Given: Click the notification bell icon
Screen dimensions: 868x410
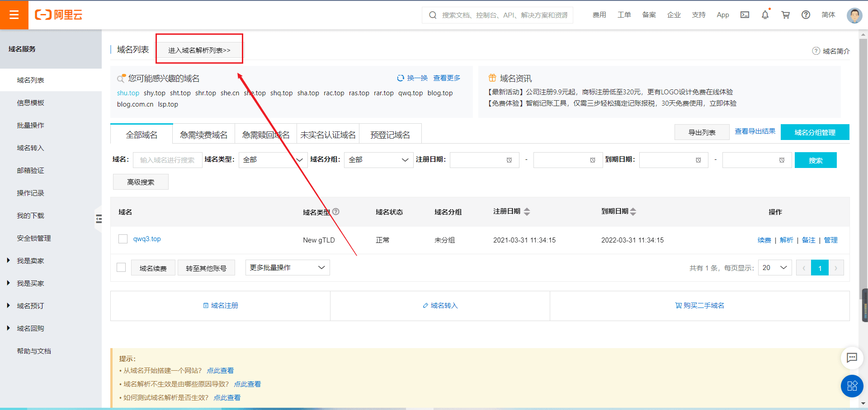Looking at the screenshot, I should point(765,15).
